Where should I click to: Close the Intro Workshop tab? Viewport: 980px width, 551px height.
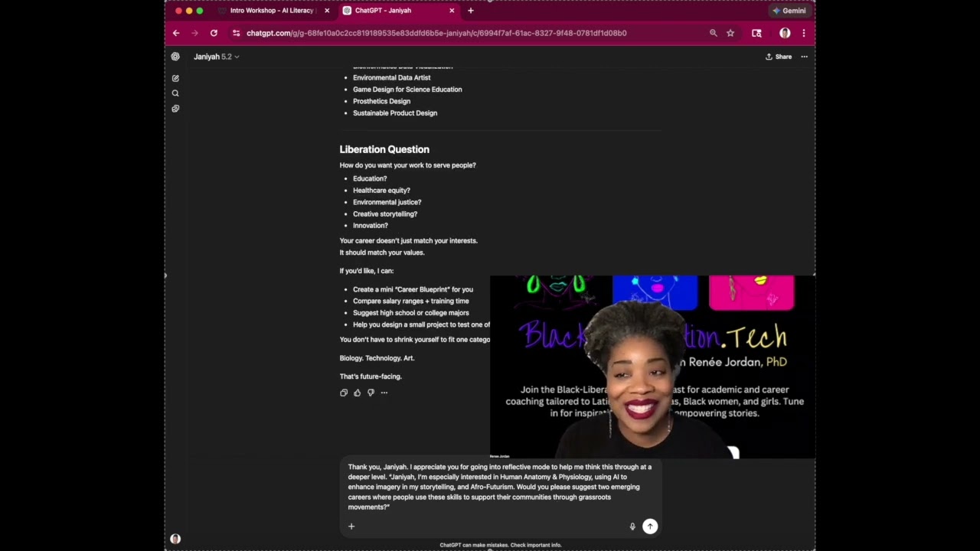(x=327, y=11)
